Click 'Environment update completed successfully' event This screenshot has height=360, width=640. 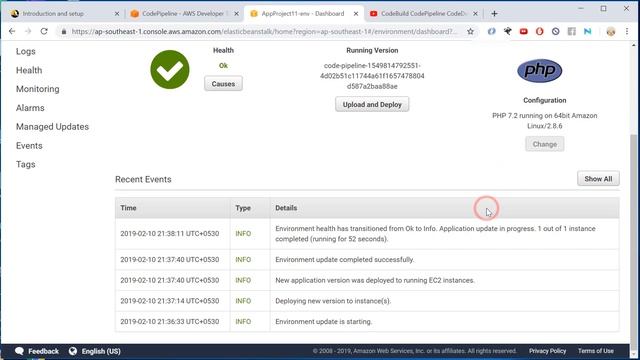[x=344, y=260]
